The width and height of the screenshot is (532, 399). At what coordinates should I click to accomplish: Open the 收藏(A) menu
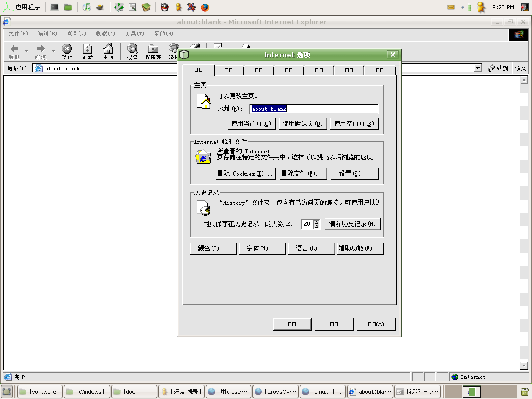click(x=105, y=33)
